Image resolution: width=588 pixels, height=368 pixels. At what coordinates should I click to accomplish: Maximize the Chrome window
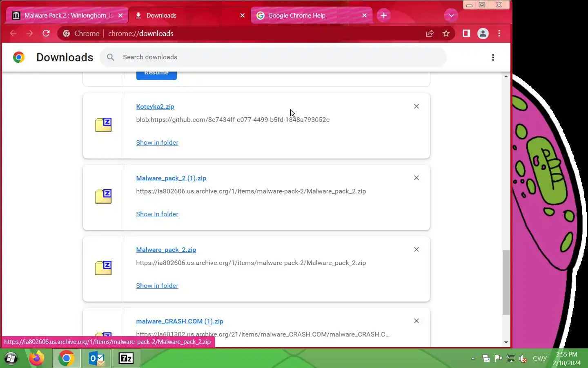point(482,5)
